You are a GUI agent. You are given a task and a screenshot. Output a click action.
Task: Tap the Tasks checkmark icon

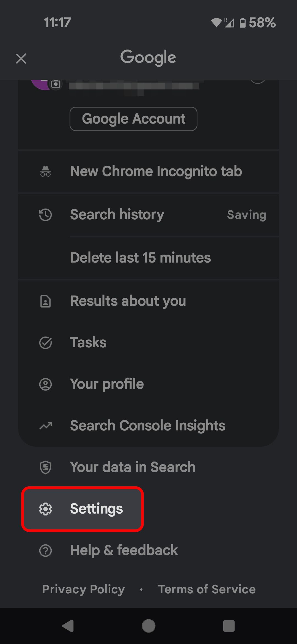(x=45, y=343)
